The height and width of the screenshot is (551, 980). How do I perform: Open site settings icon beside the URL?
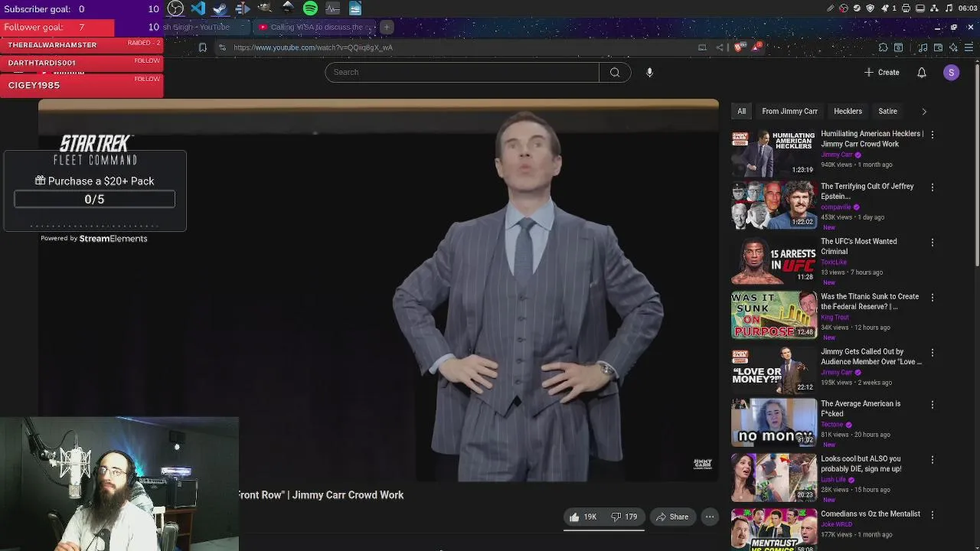click(x=222, y=47)
